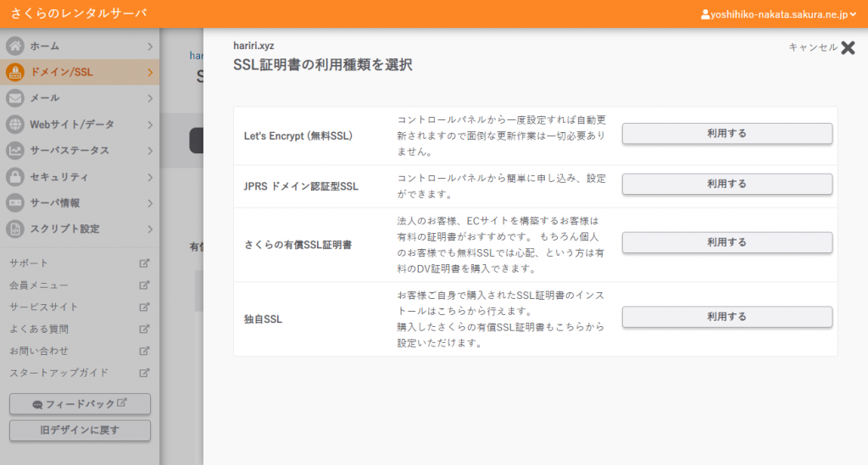Open the Webサイト/データ menu item
Viewport: 868px width, 465px height.
80,125
